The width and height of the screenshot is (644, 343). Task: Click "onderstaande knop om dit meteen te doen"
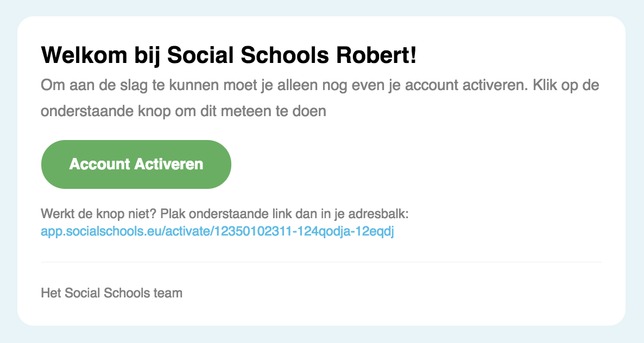184,112
